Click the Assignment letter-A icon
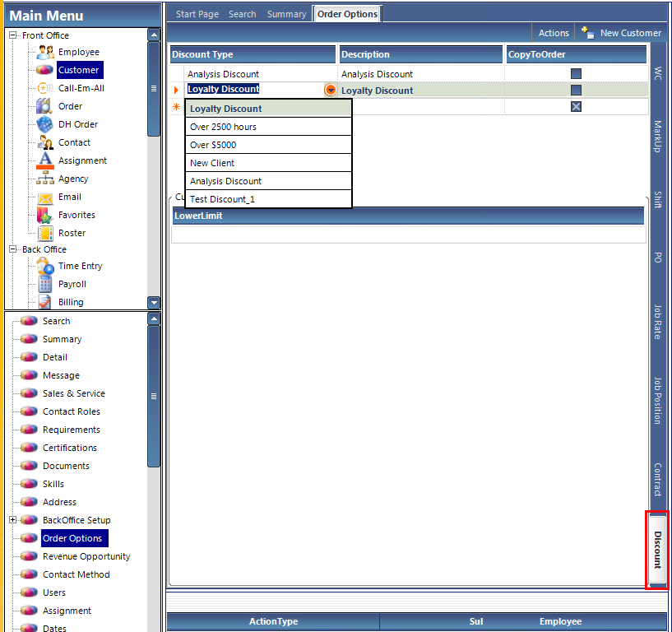The height and width of the screenshot is (632, 672). pyautogui.click(x=45, y=160)
